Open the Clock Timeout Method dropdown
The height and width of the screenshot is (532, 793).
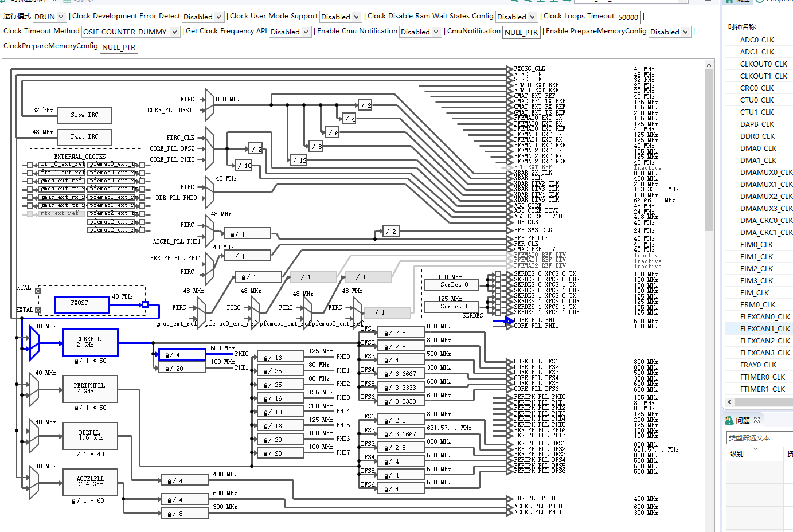click(131, 32)
